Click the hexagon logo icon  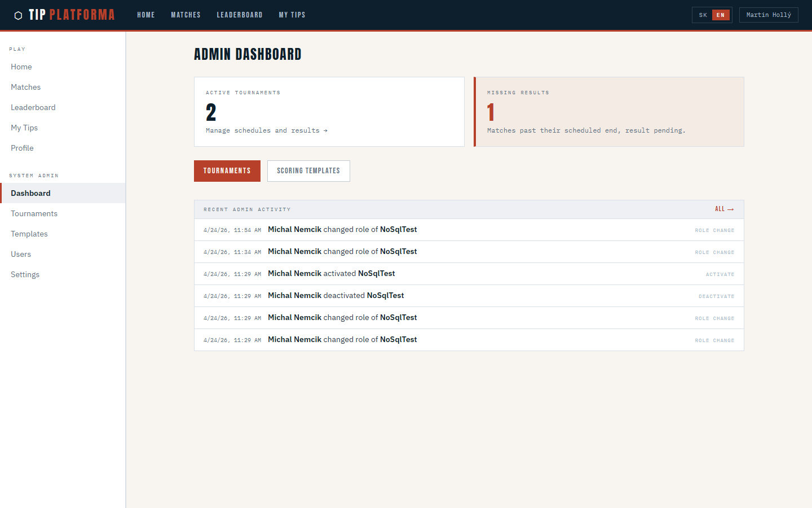coord(18,15)
